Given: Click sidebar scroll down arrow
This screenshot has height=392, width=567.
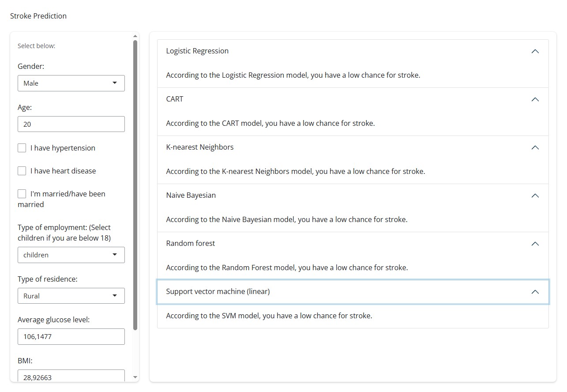Looking at the screenshot, I should click(135, 377).
